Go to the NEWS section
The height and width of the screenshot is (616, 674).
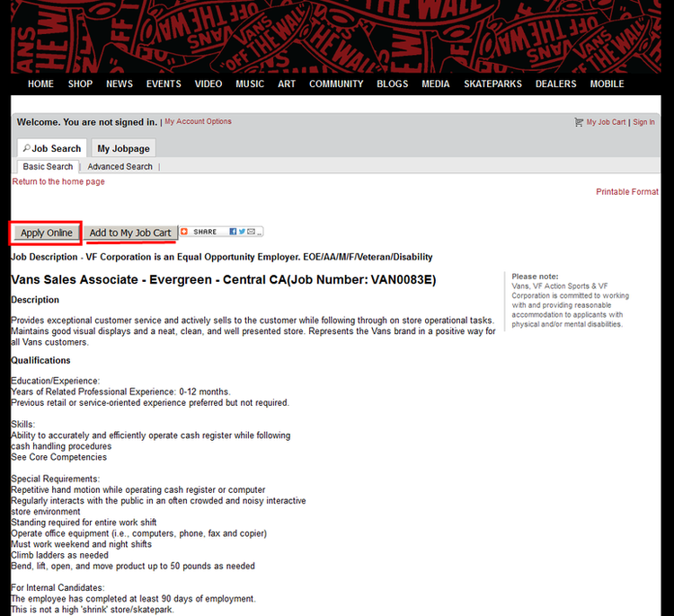120,84
